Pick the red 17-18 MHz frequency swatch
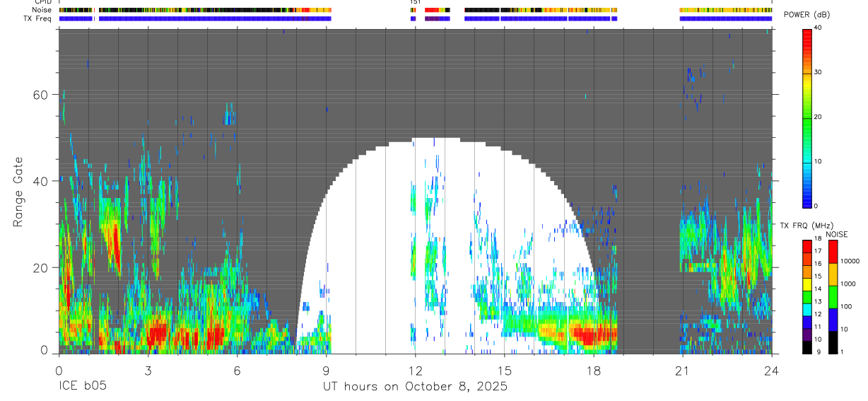 tap(807, 245)
